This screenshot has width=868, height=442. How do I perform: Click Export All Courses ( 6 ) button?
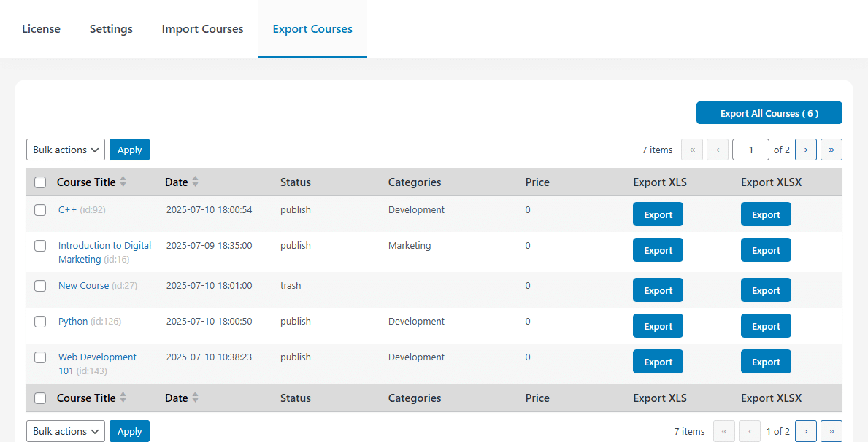pos(769,113)
